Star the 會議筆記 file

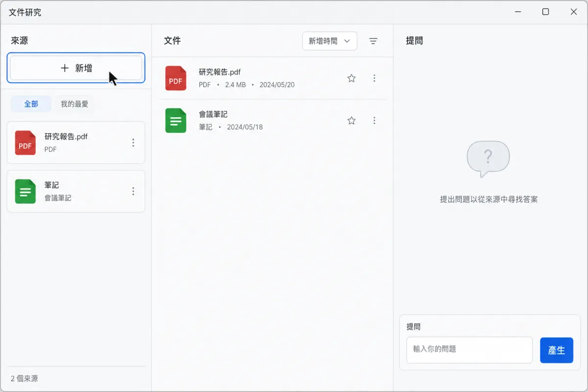point(351,121)
